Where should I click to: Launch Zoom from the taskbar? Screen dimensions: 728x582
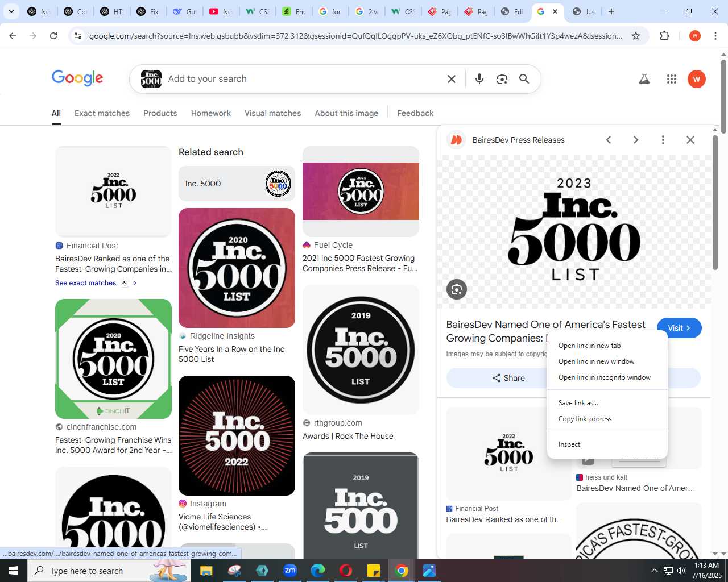(x=290, y=571)
